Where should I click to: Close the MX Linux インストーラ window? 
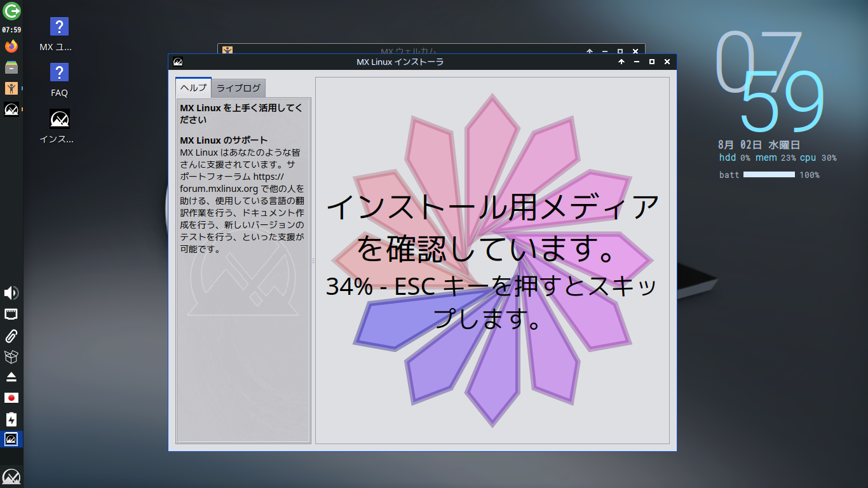(x=667, y=62)
